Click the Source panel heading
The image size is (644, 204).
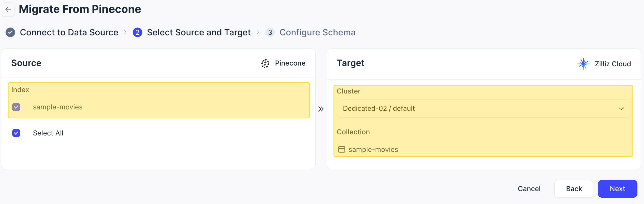tap(26, 63)
